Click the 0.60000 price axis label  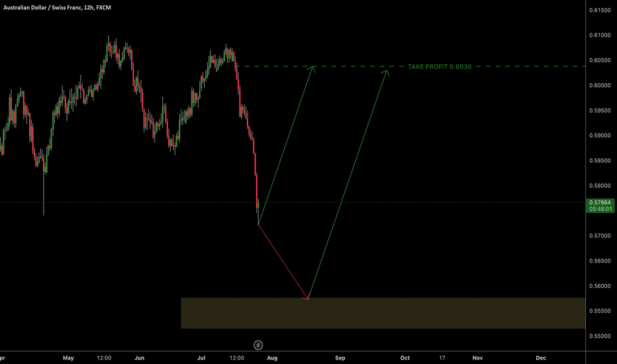point(600,85)
